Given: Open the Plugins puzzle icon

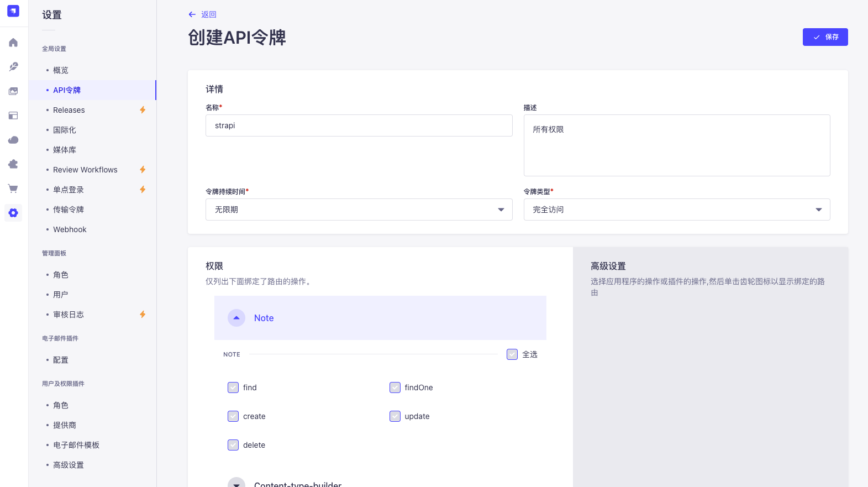Looking at the screenshot, I should pos(13,164).
